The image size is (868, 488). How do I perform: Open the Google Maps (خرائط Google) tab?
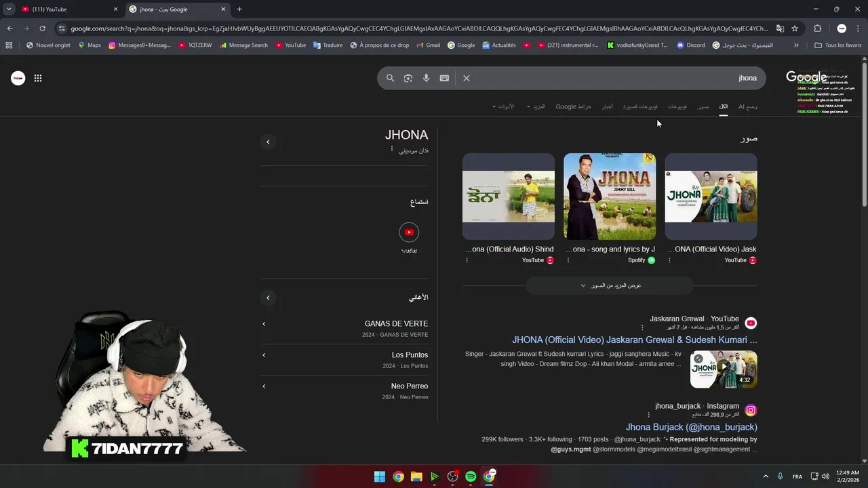coord(574,106)
